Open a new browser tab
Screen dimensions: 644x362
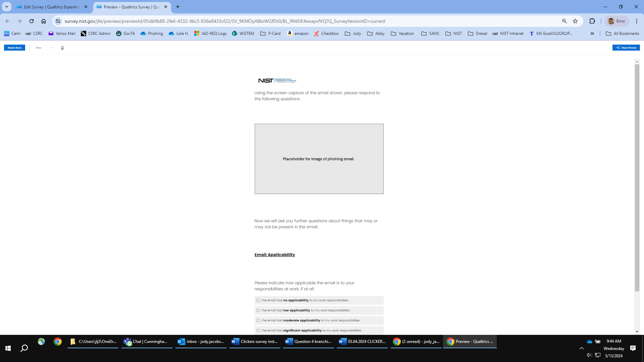(178, 7)
